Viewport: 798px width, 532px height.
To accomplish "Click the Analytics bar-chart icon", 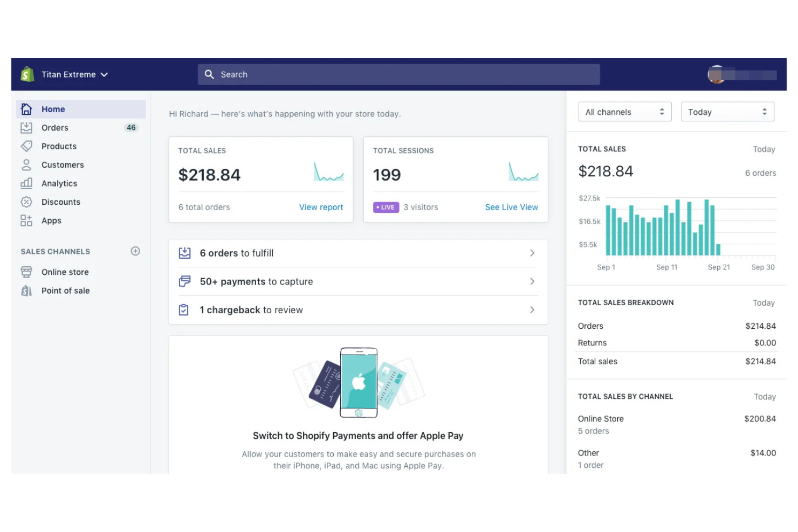I will coord(26,183).
